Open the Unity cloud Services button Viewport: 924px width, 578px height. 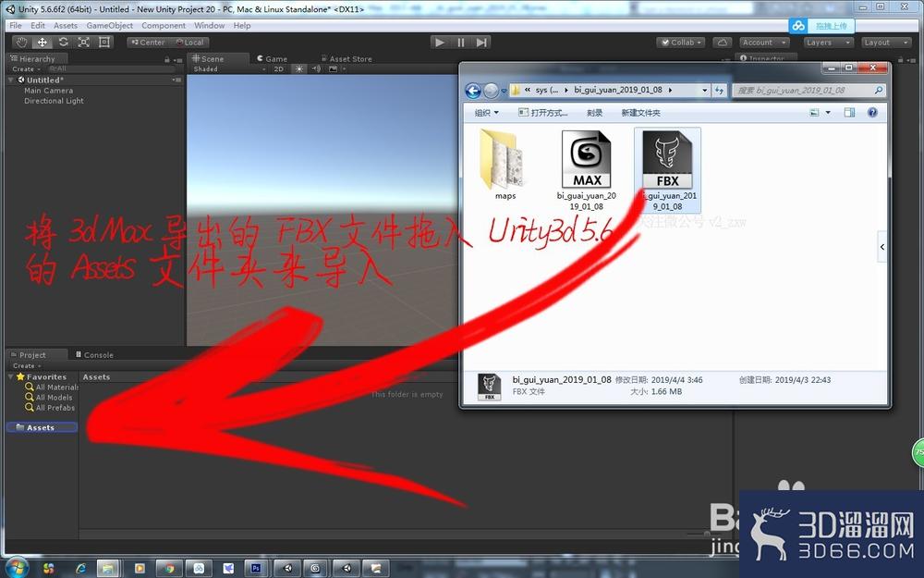coord(722,43)
